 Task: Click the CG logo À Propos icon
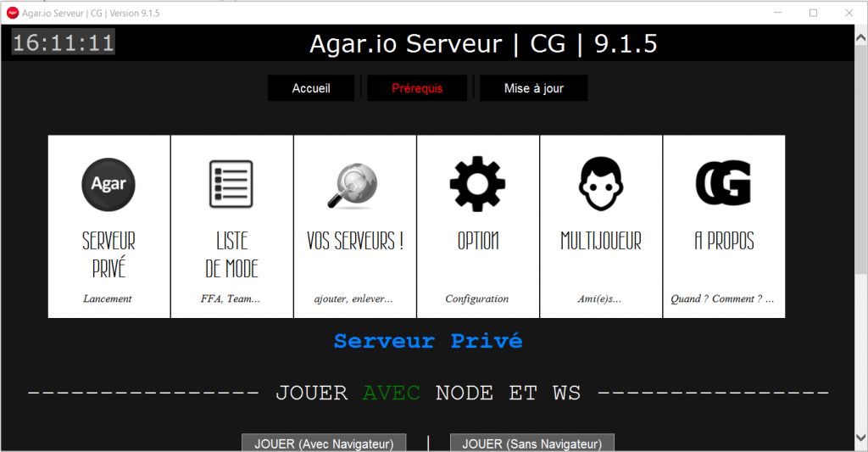pyautogui.click(x=724, y=183)
